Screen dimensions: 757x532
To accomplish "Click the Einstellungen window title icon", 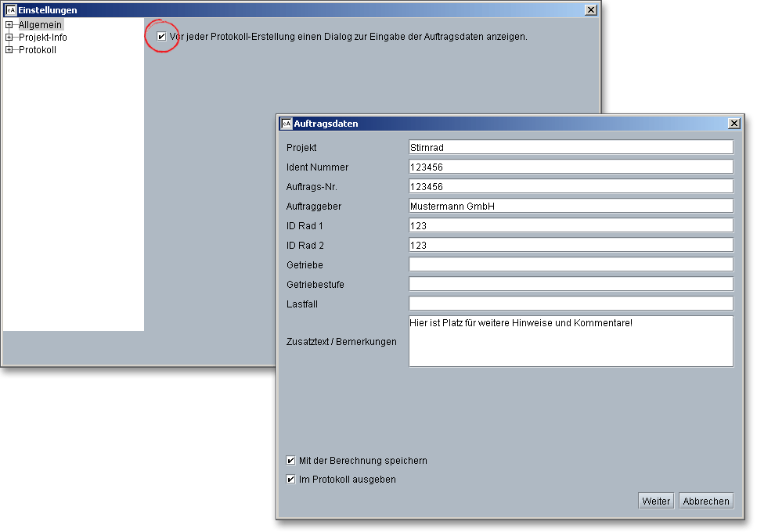I will tap(11, 10).
